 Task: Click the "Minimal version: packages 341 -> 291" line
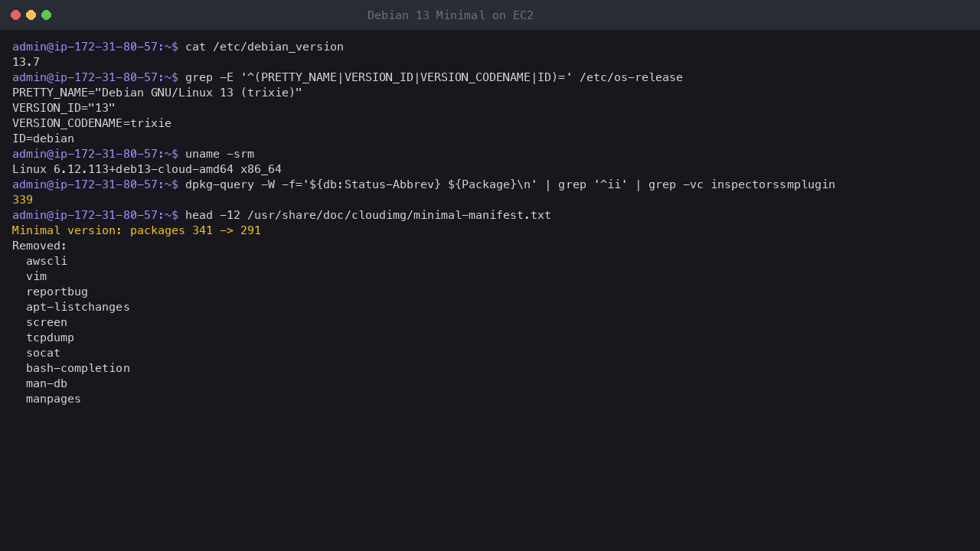pos(136,230)
